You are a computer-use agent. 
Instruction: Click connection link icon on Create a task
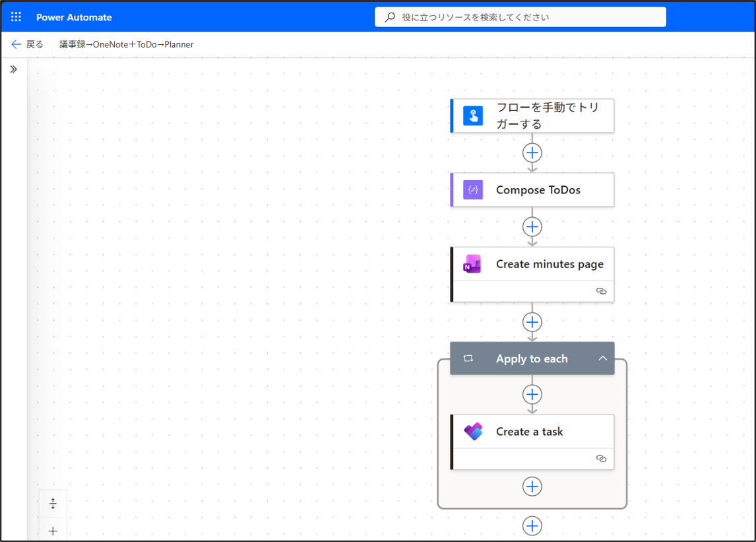point(601,459)
